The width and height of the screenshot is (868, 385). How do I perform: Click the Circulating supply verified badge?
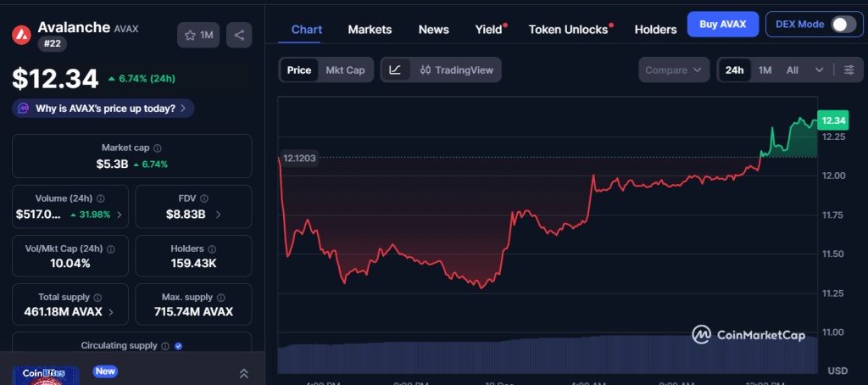(x=178, y=346)
